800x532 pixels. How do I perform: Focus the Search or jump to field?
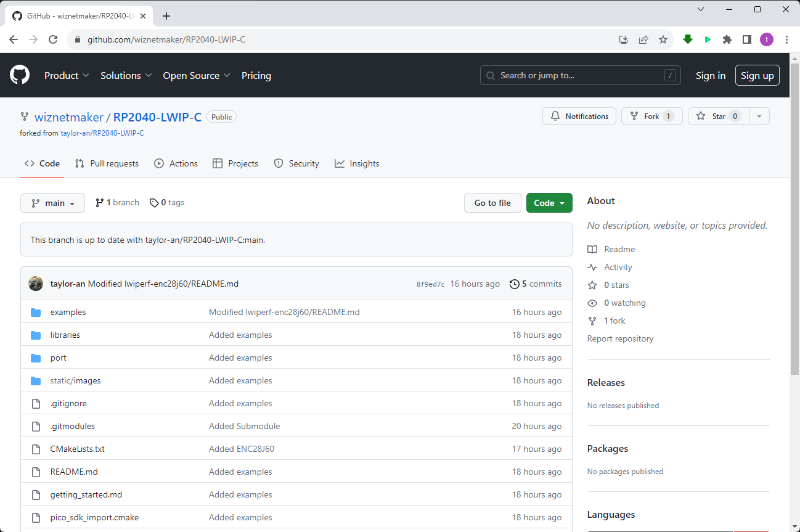click(581, 75)
